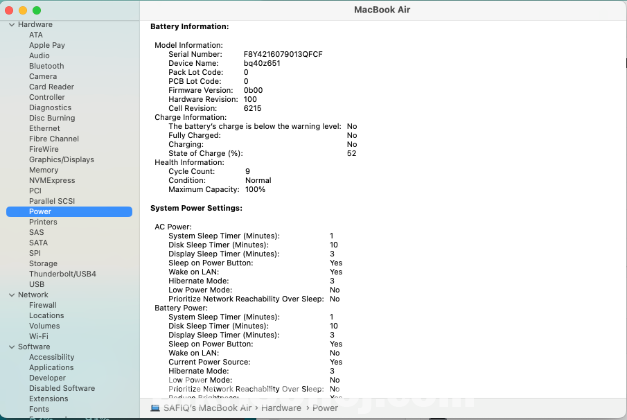This screenshot has width=627, height=420.
Task: Click Hardware in the path bar
Action: tap(281, 408)
